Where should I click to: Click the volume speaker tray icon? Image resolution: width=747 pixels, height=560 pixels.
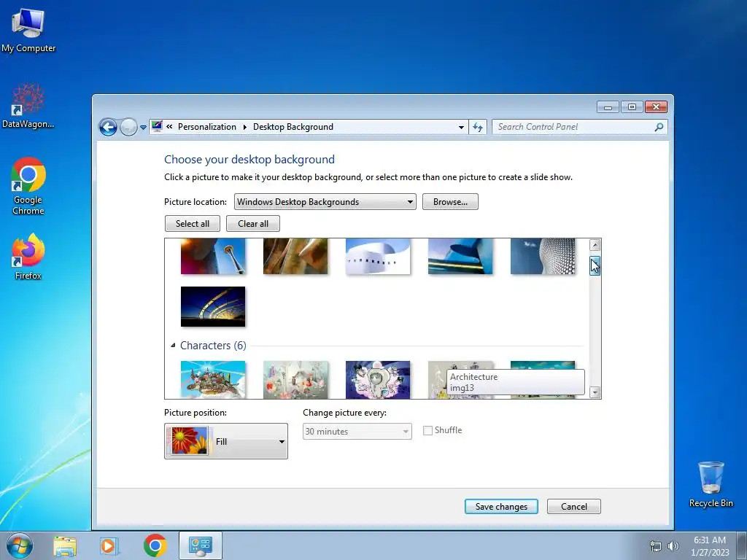click(673, 546)
